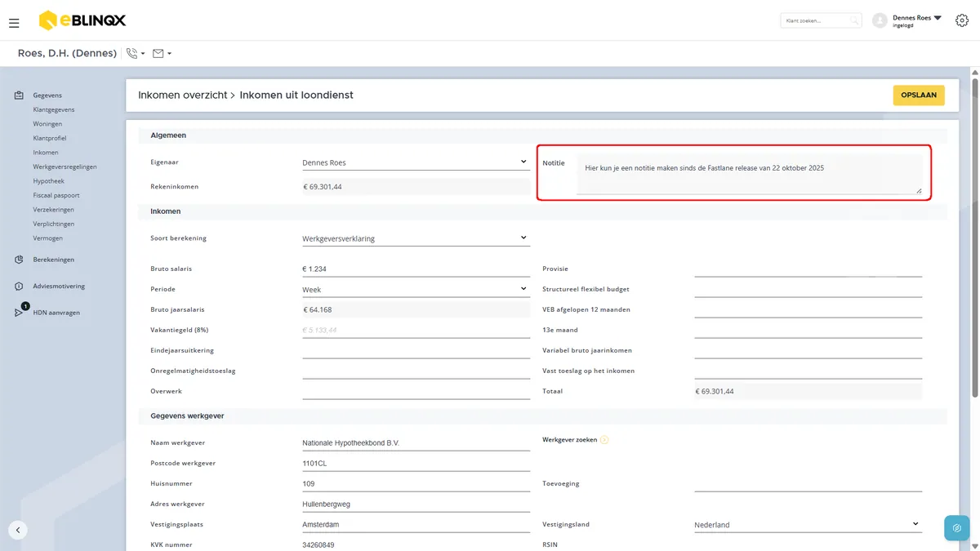Viewport: 980px width, 551px height.
Task: Click the HDN aanvragen send icon
Action: pyautogui.click(x=19, y=313)
